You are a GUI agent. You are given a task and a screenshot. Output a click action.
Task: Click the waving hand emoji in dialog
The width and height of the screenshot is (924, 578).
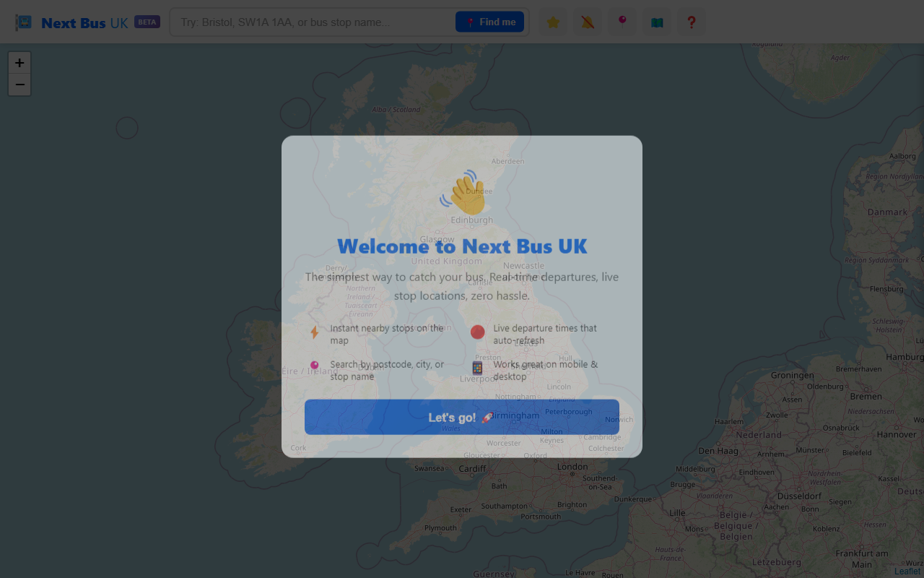462,192
